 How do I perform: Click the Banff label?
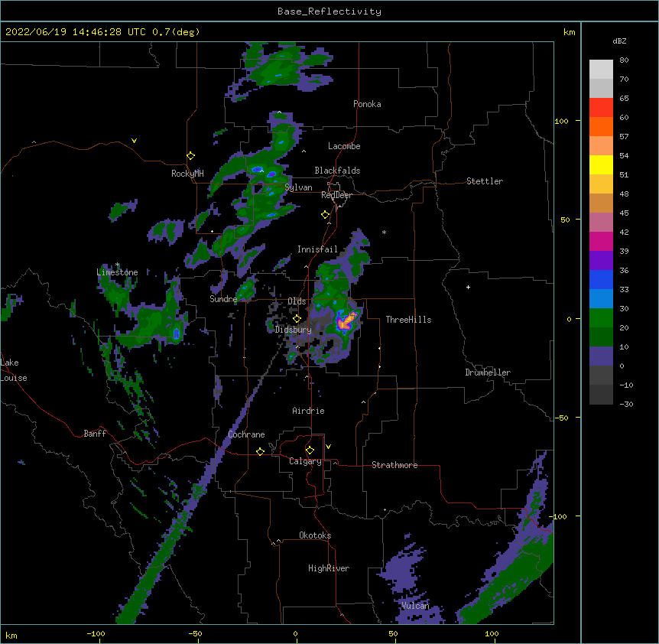95,434
